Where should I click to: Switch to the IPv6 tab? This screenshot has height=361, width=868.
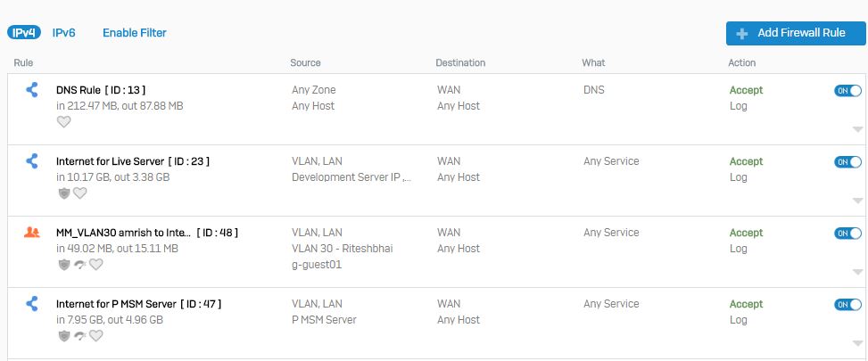[x=63, y=33]
